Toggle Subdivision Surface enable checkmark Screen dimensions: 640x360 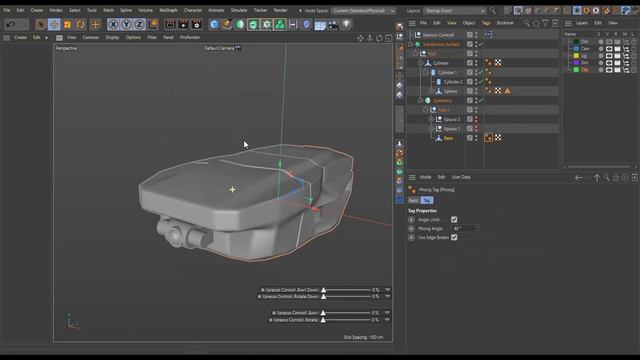pos(481,44)
